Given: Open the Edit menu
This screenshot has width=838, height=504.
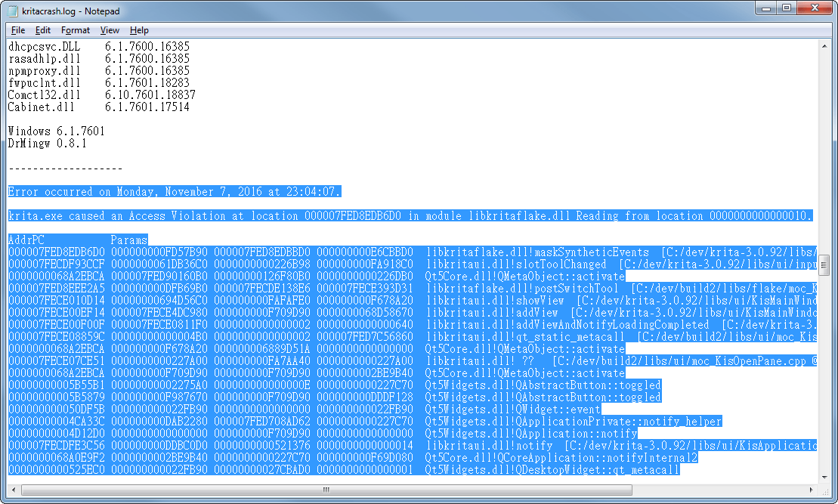Looking at the screenshot, I should click(43, 29).
